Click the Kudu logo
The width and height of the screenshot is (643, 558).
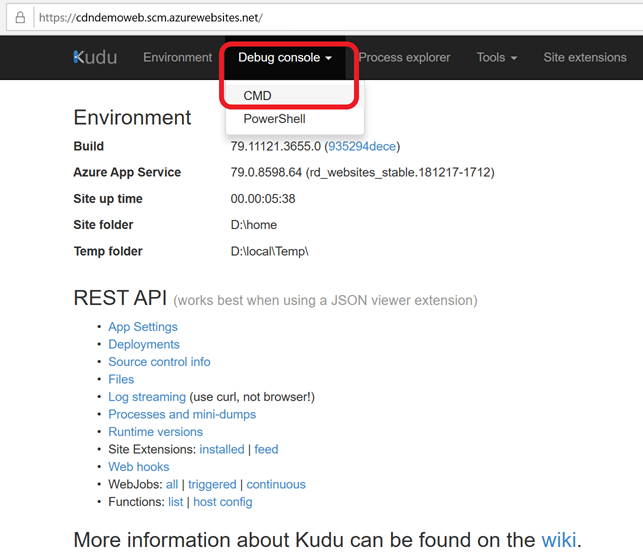95,57
